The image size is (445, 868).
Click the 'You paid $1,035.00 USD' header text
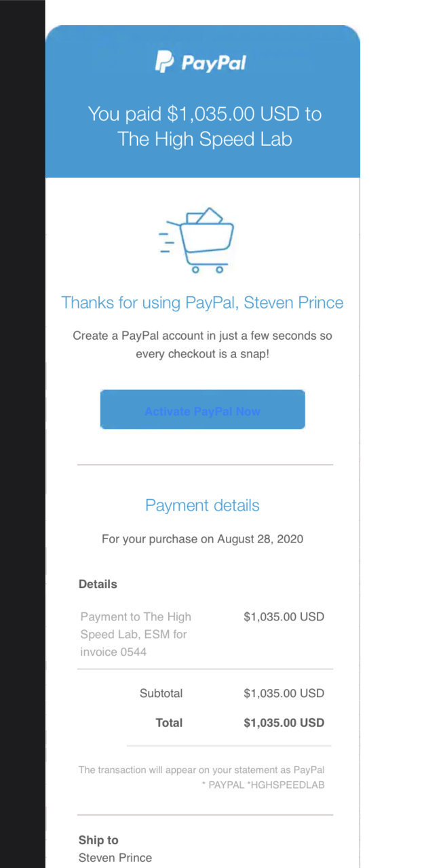click(x=204, y=114)
